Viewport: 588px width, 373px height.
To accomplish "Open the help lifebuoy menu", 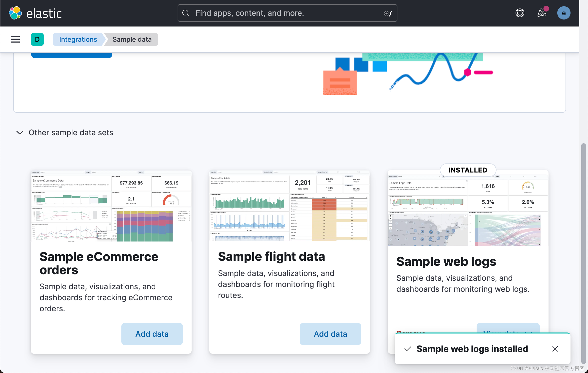I will [520, 13].
